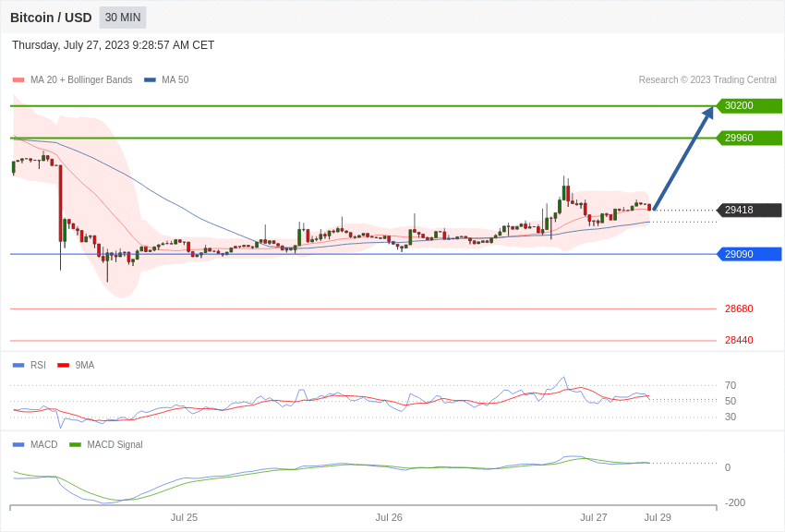Click the MA 50 blue legend swatch

(150, 79)
